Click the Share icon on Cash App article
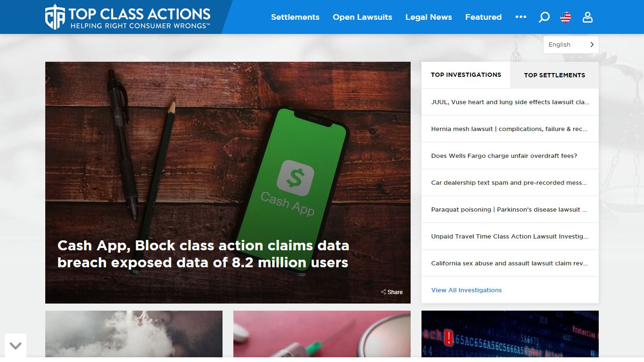 [x=392, y=292]
